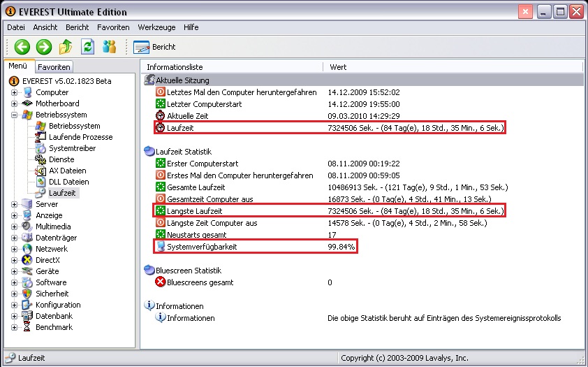Expand the Computer tree node
This screenshot has width=588, height=367.
14,92
